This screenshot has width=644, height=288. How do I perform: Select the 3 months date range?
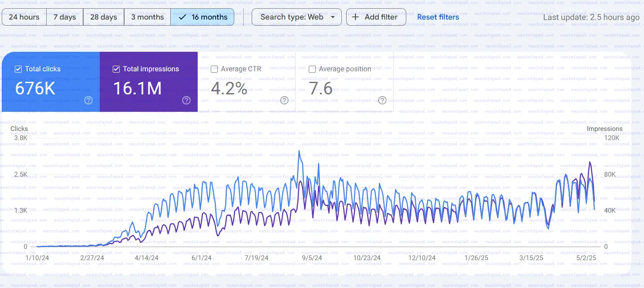(x=147, y=17)
